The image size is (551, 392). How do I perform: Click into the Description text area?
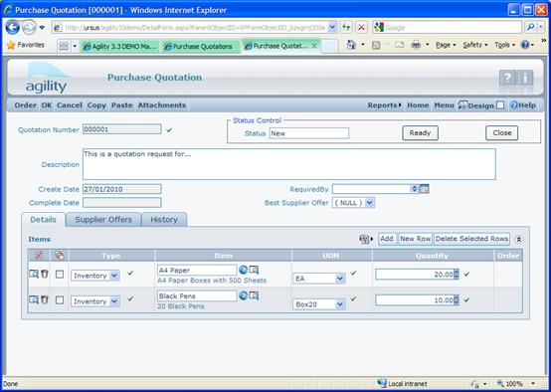(x=289, y=164)
